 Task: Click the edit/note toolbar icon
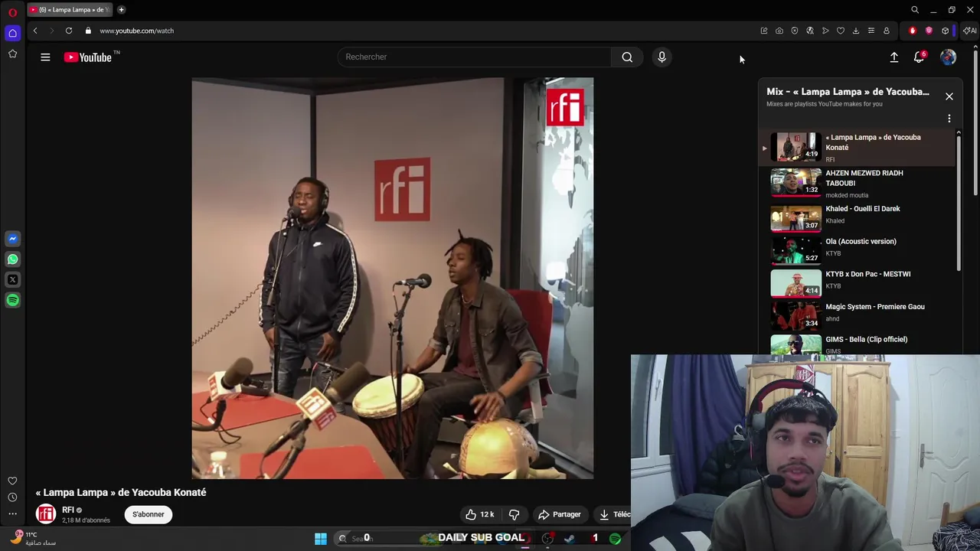pos(763,31)
